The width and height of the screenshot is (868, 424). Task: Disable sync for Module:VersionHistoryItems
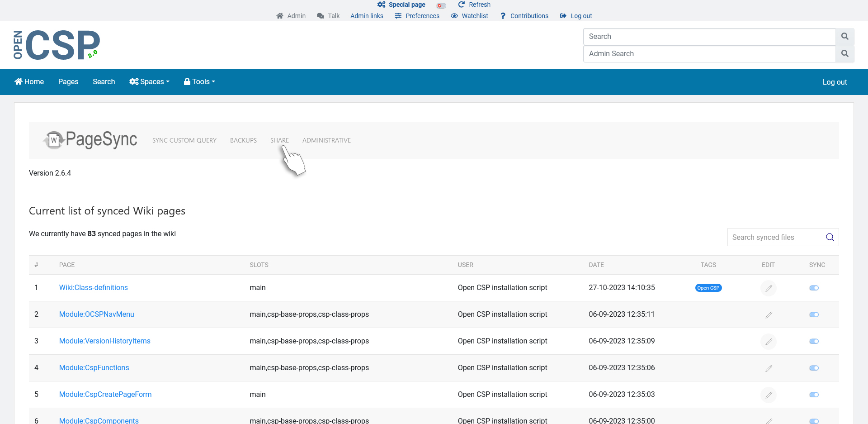pyautogui.click(x=814, y=342)
